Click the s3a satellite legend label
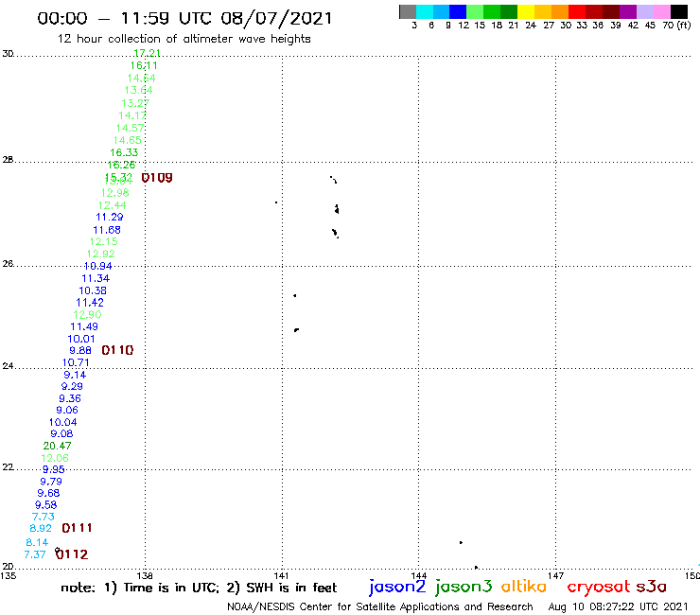Viewport: 700px width, 615px height. [x=652, y=587]
